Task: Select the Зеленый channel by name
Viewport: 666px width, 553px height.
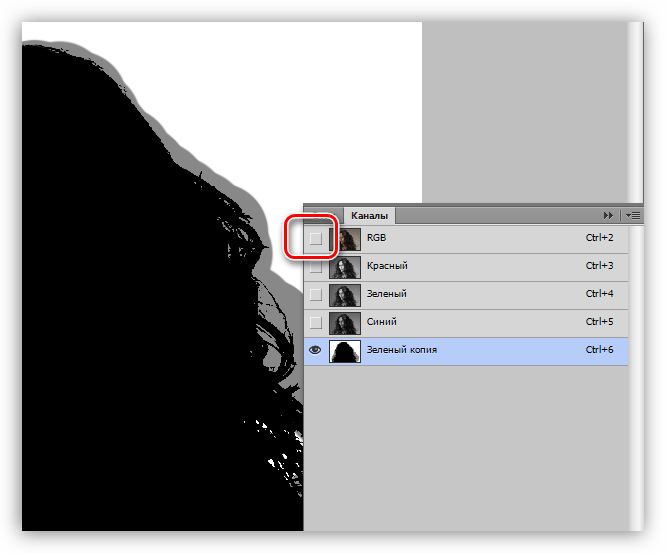Action: tap(387, 295)
